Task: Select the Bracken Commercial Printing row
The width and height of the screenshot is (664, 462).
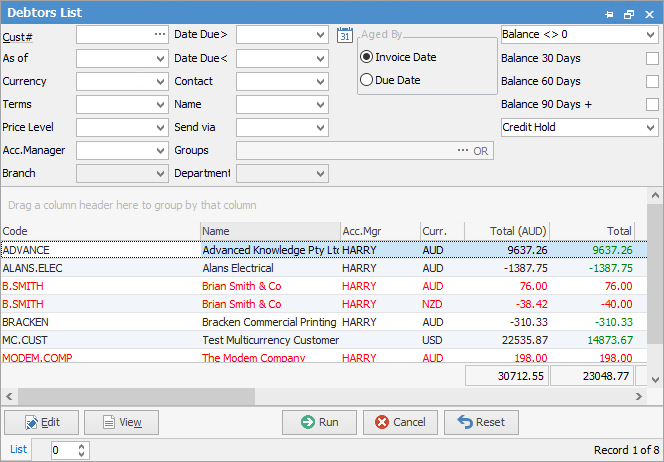Action: pyautogui.click(x=270, y=322)
